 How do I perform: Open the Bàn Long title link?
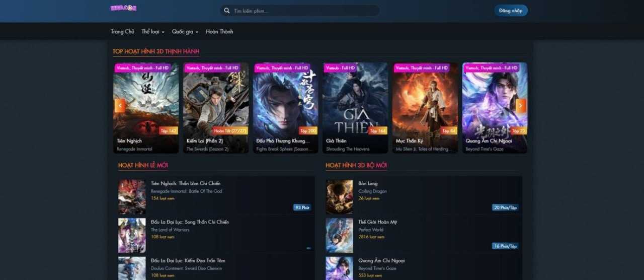(368, 183)
